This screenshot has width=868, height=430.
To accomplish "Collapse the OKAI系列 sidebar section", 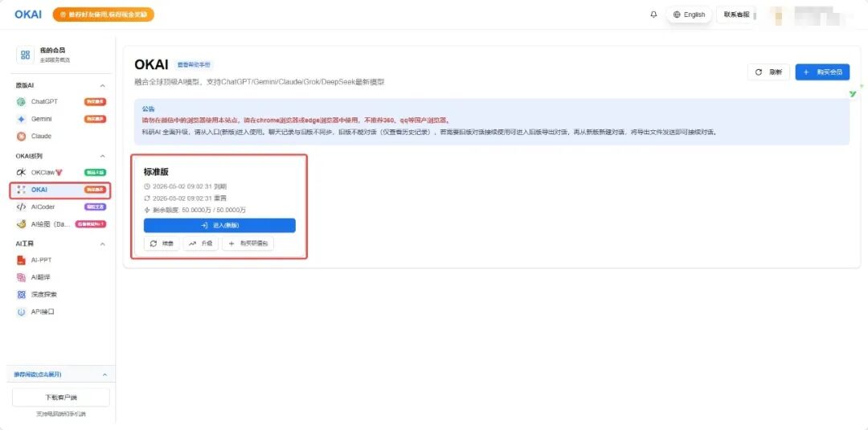I will tap(102, 156).
